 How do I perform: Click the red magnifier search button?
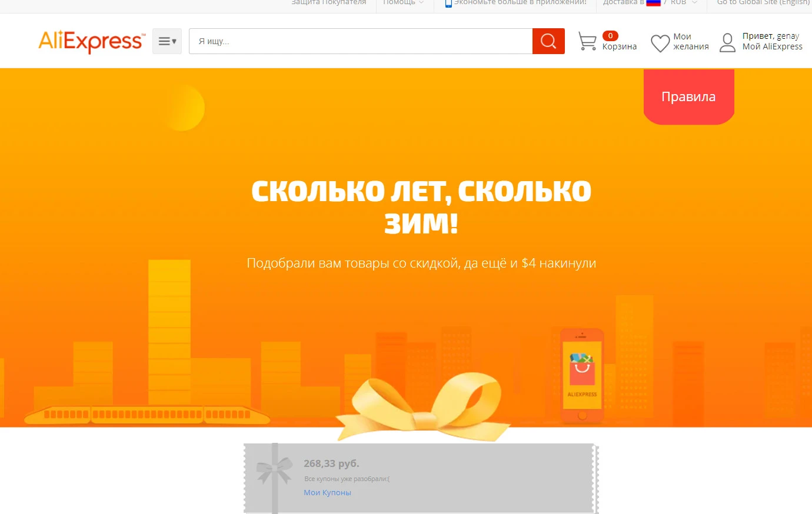pos(548,41)
